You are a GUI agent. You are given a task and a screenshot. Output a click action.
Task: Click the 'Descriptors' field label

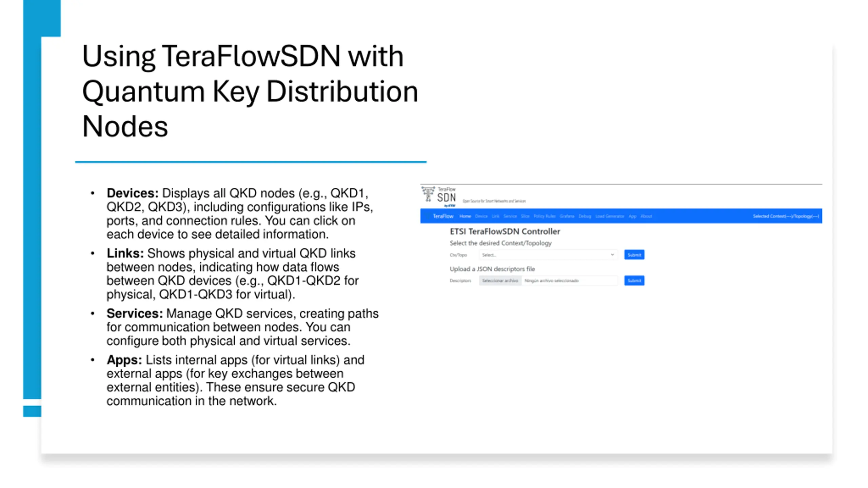[x=460, y=281]
